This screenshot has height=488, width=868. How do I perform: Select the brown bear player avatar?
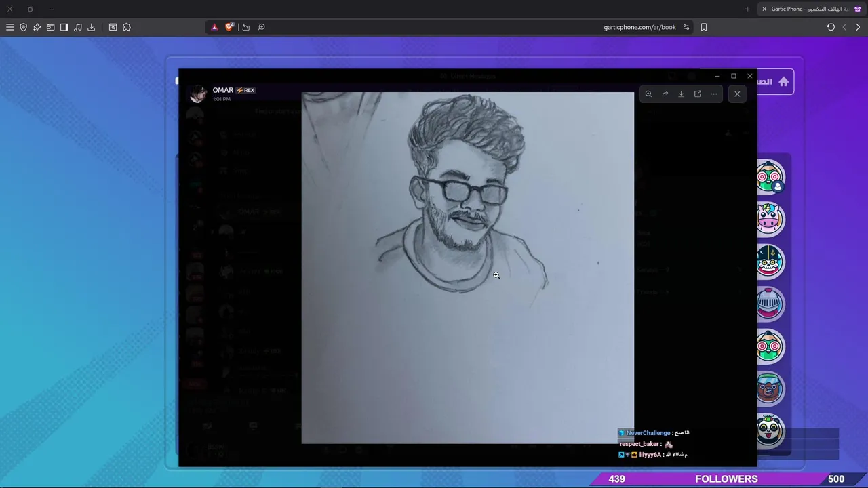pyautogui.click(x=770, y=388)
